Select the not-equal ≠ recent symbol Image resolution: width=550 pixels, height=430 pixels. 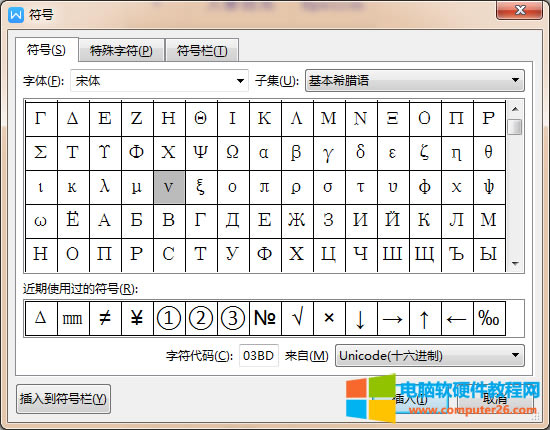point(105,318)
